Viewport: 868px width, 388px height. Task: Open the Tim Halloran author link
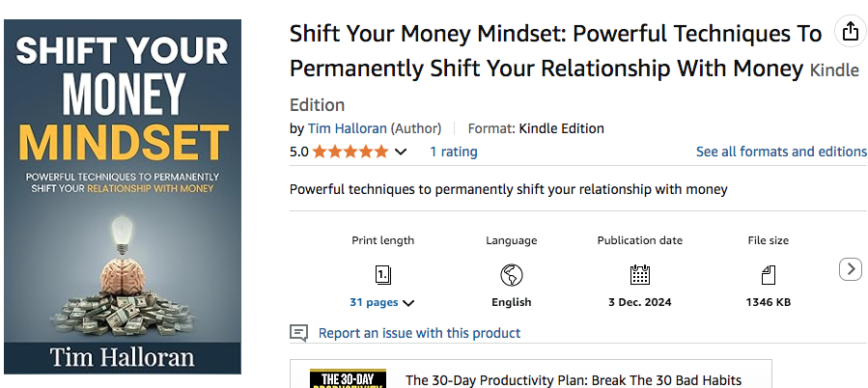pos(348,128)
